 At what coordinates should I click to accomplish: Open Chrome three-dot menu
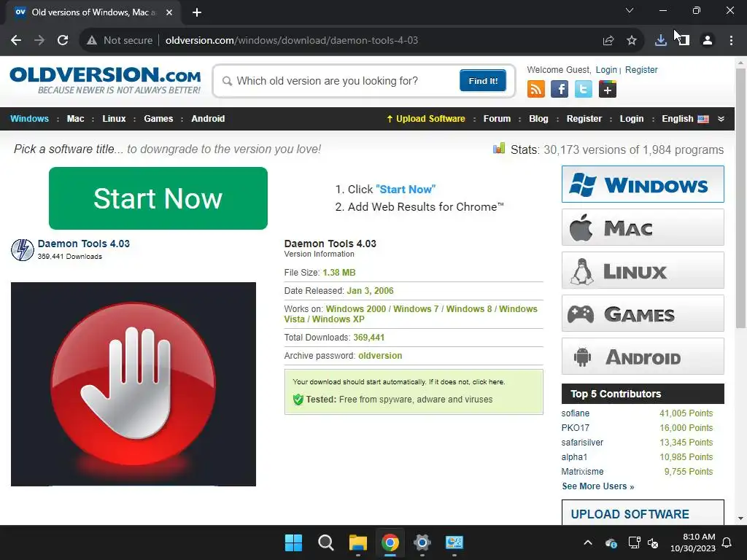[731, 41]
